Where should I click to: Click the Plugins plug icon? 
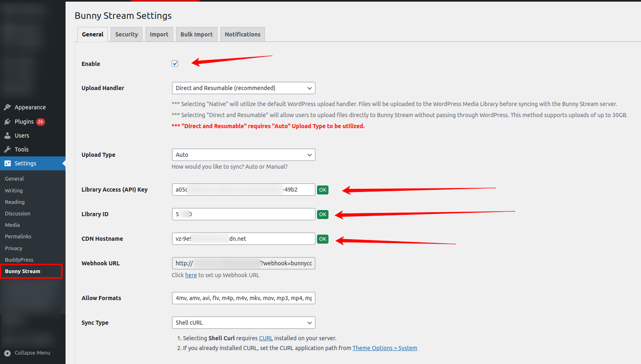(x=7, y=122)
